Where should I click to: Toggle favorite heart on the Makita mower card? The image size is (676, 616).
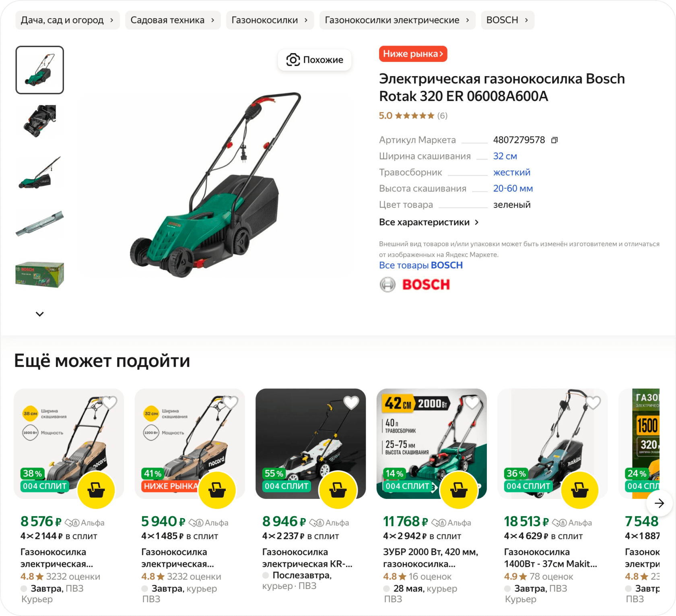click(x=593, y=402)
